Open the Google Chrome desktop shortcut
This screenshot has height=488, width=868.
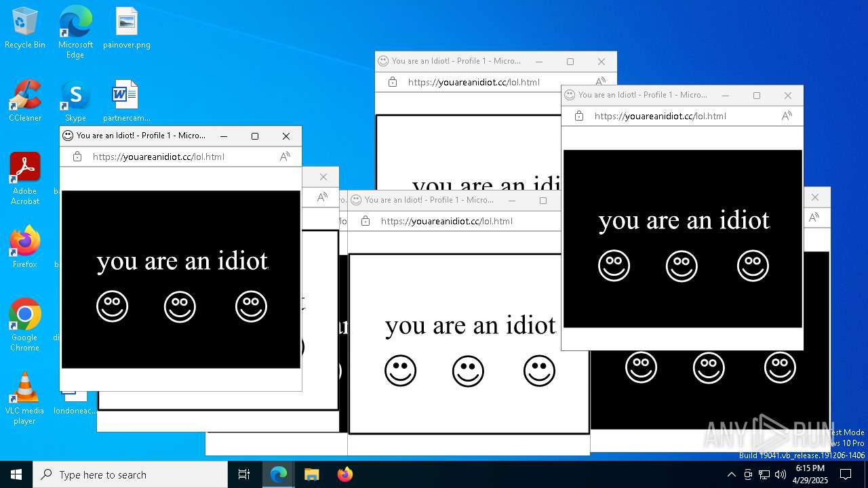point(25,325)
